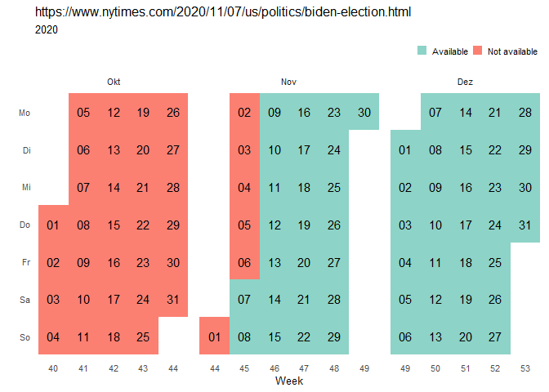
Task: Select the Dez month header
Action: (x=465, y=82)
